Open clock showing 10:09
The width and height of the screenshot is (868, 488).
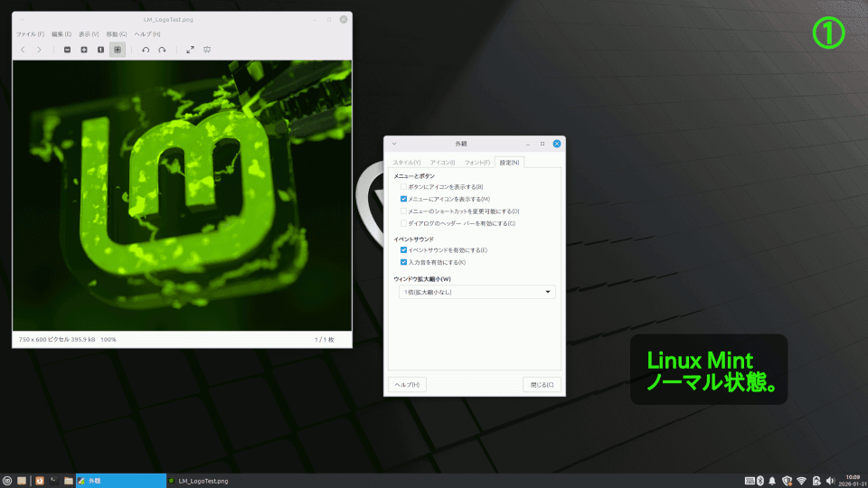coord(853,480)
